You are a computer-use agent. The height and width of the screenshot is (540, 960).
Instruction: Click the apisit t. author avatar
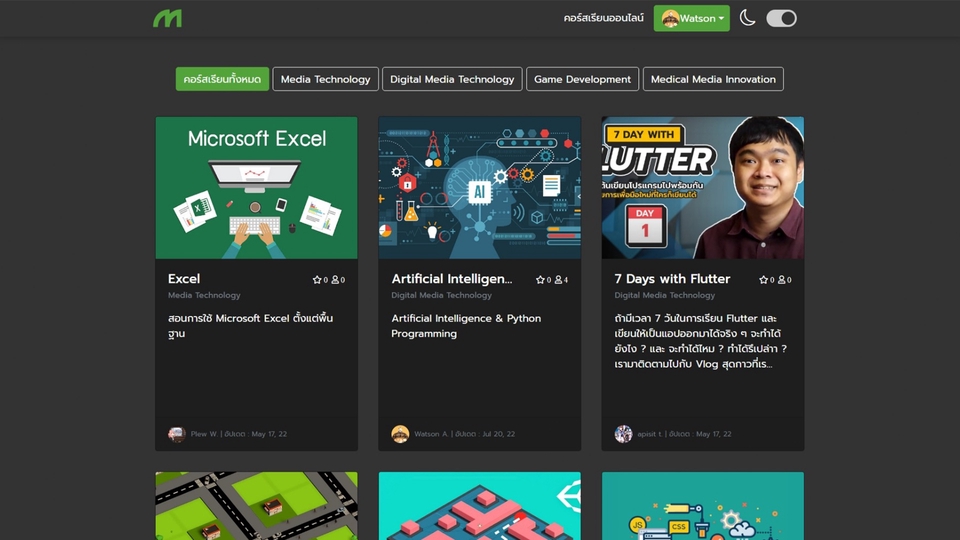pyautogui.click(x=623, y=434)
